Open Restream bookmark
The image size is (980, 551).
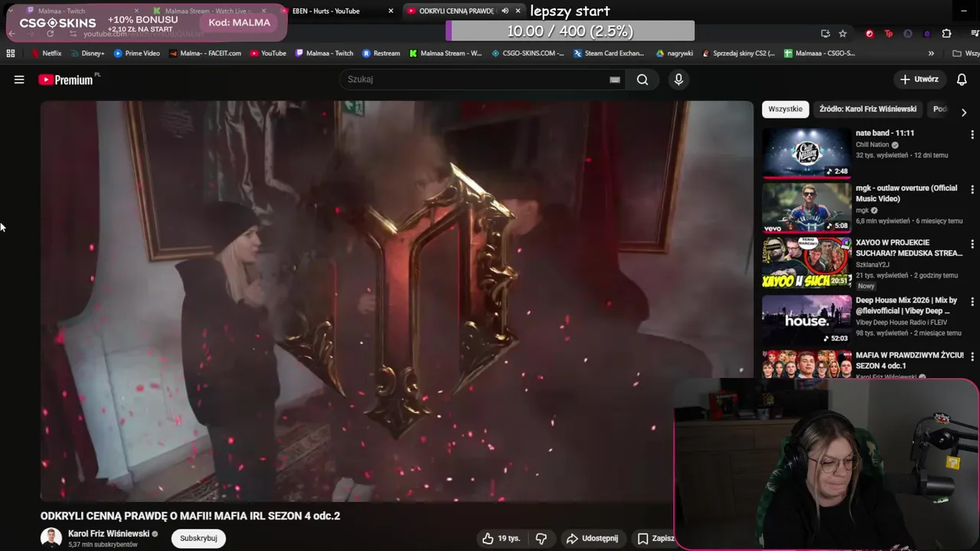pos(381,54)
